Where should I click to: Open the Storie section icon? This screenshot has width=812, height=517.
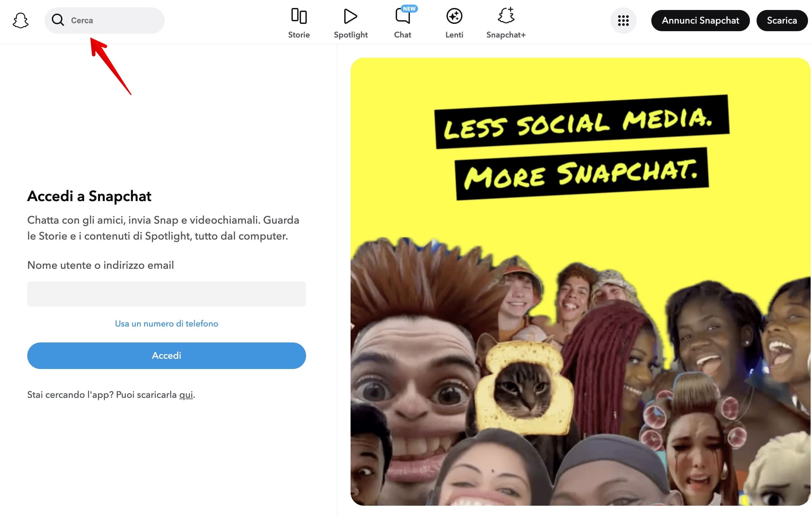[x=299, y=16]
